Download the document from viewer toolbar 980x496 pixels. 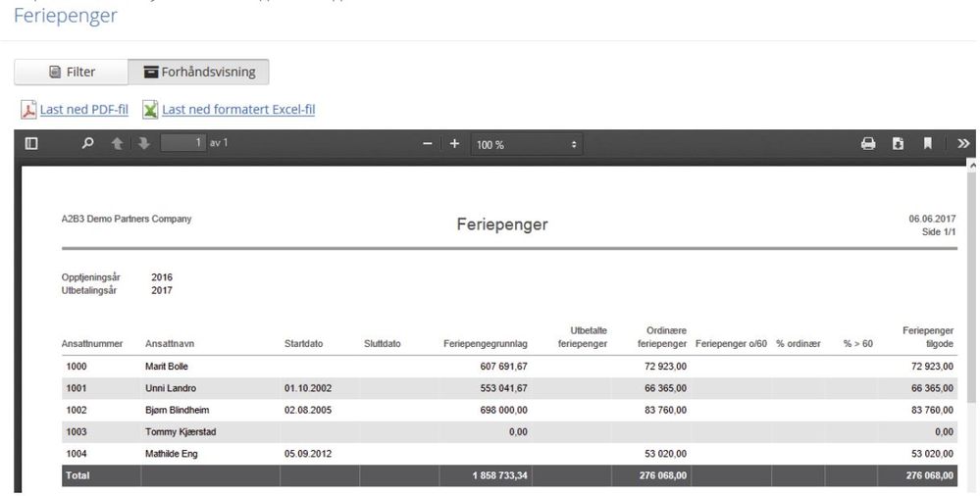click(x=898, y=144)
